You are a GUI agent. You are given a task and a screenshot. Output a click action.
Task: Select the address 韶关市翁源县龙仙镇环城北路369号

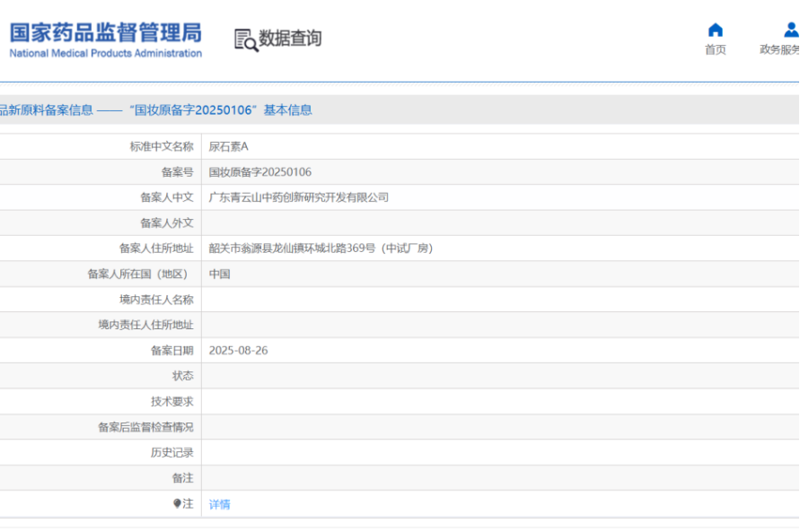[292, 249]
